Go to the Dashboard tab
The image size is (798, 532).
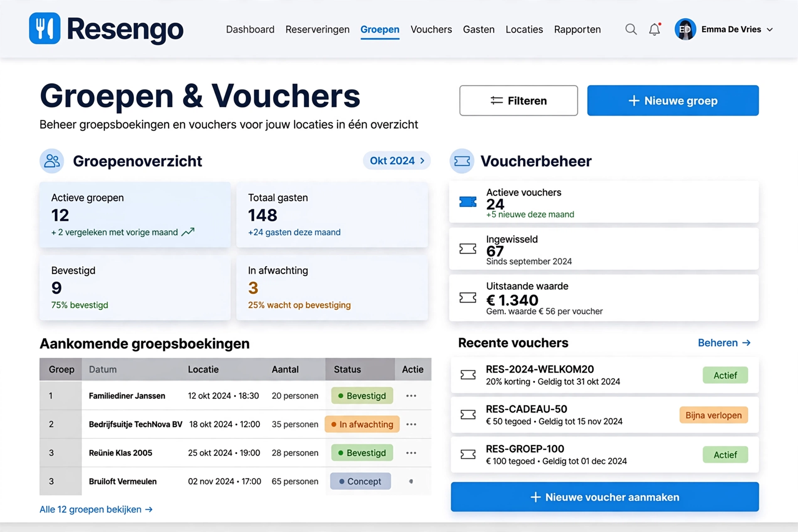click(x=250, y=30)
